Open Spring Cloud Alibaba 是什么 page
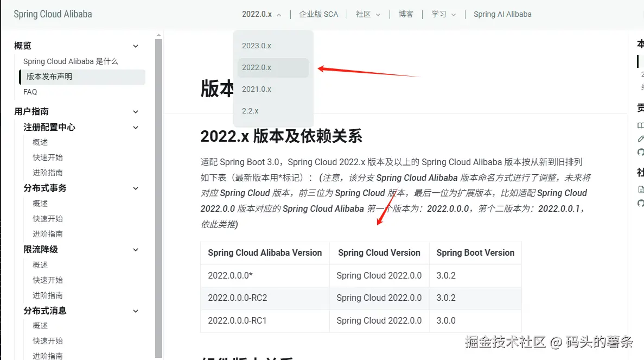 [x=71, y=61]
